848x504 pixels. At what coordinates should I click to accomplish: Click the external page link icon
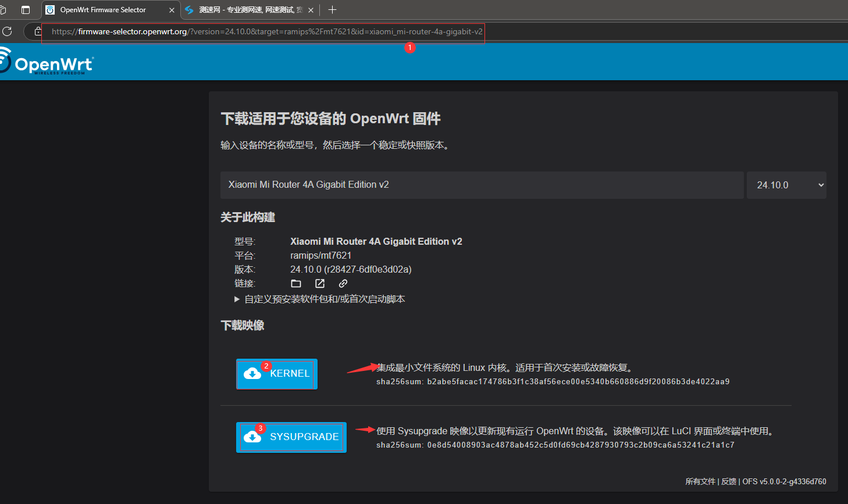tap(320, 284)
